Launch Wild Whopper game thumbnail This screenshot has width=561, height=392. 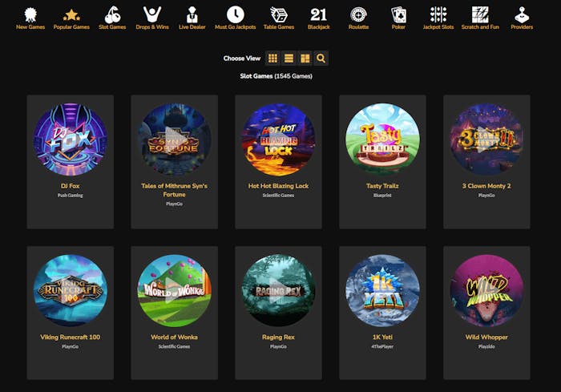click(486, 290)
